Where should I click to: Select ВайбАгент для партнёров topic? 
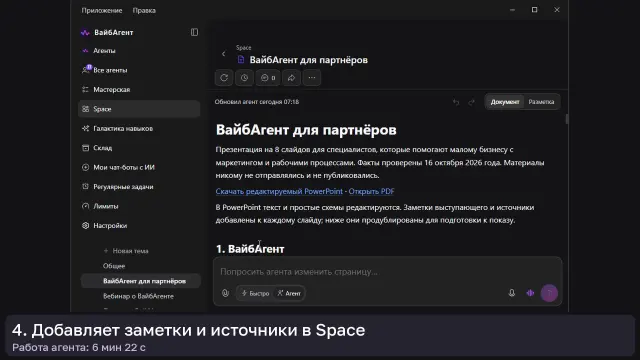[x=140, y=281]
